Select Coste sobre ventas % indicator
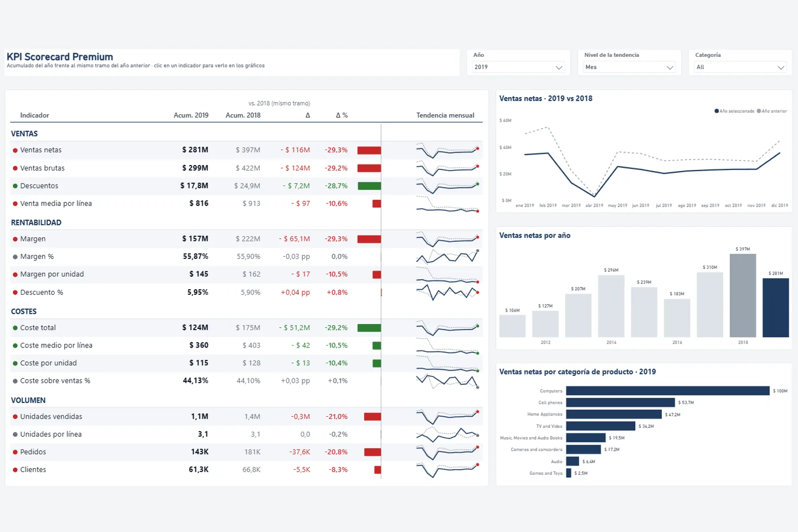The width and height of the screenshot is (798, 532). point(246,381)
